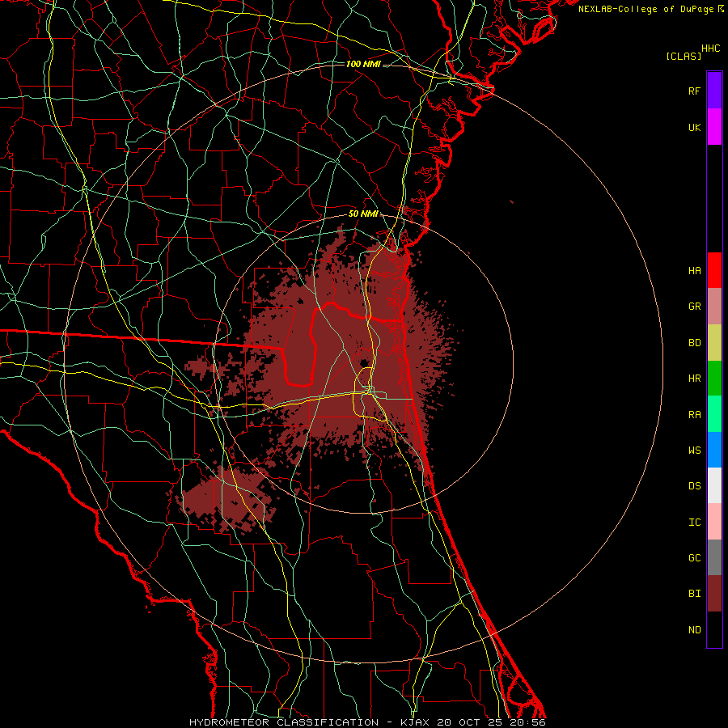Click the black radar site dot at range center

click(365, 362)
